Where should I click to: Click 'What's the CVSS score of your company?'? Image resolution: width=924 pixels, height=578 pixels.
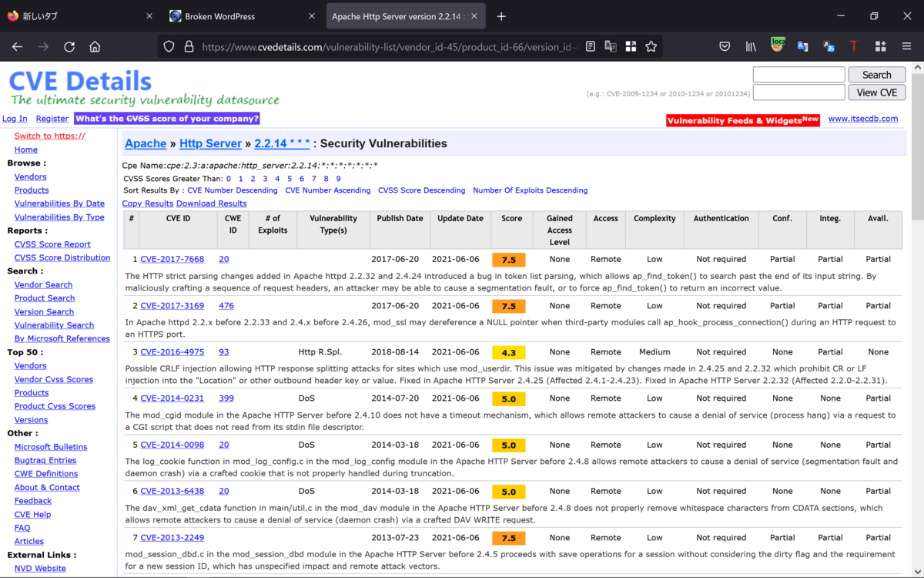pyautogui.click(x=167, y=119)
